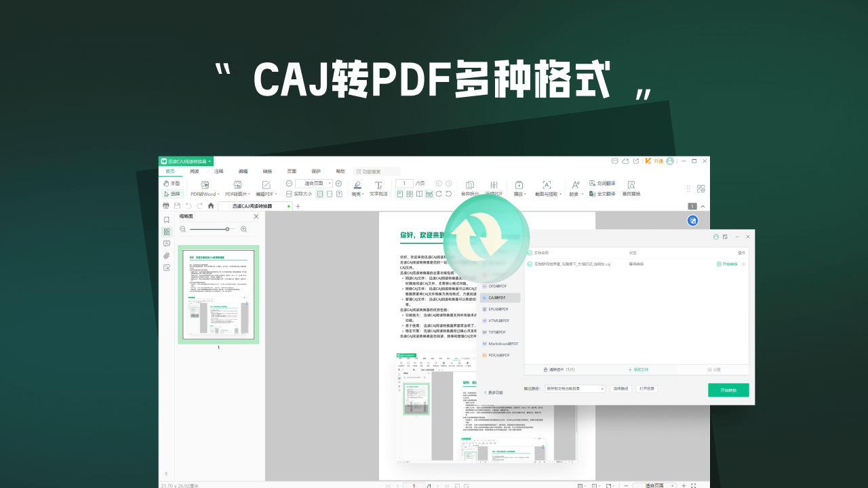Viewport: 868px width, 488px height.
Task: Set view to 实际大小 actual size
Action: point(299,194)
